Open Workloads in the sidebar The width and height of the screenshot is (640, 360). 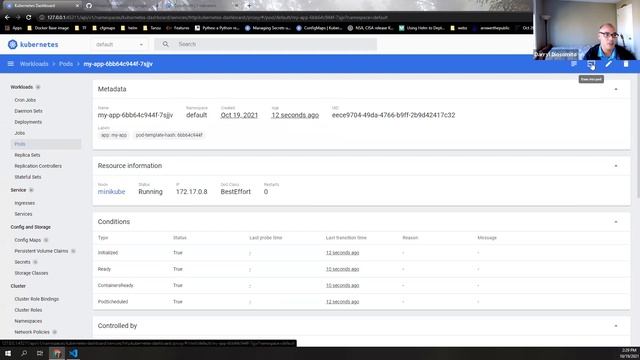click(22, 87)
